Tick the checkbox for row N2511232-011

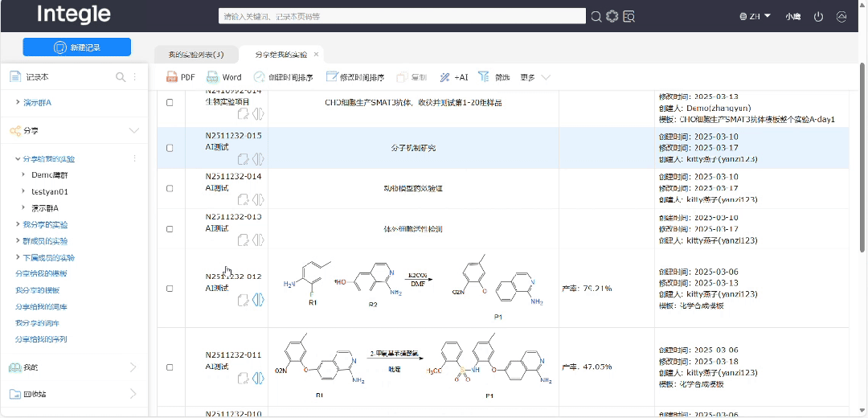(x=170, y=367)
